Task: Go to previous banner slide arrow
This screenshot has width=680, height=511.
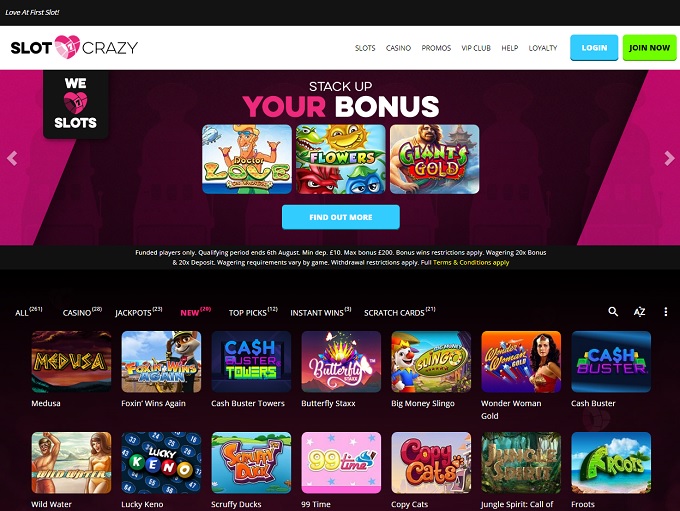Action: [12, 158]
